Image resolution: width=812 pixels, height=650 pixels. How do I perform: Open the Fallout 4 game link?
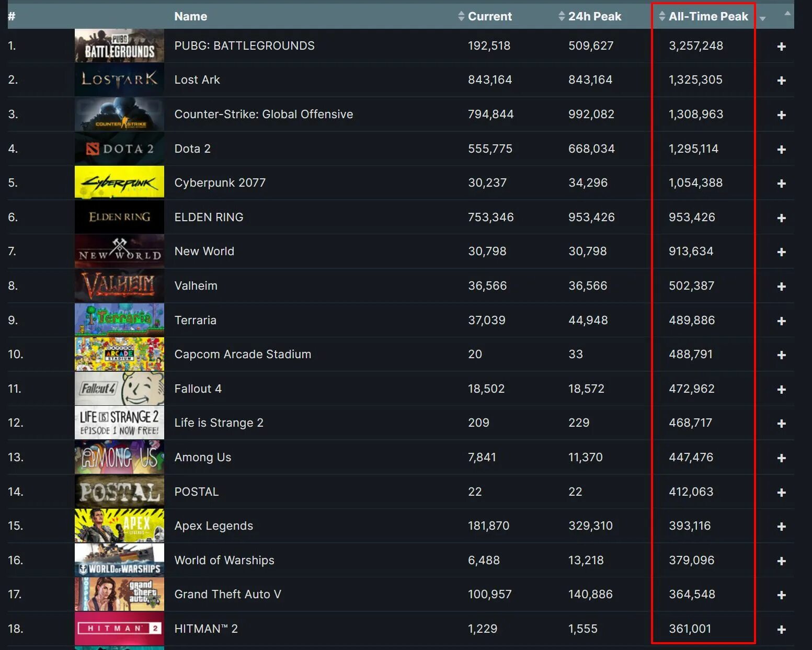tap(198, 389)
